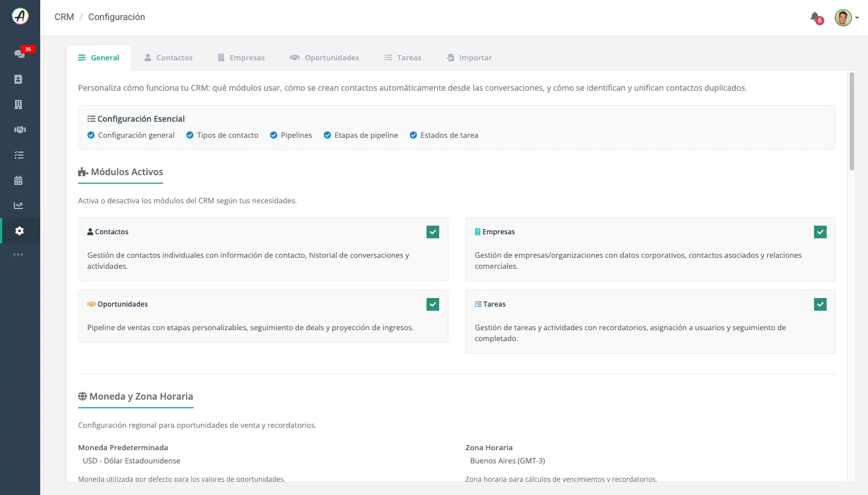Click the handshake icon in Oportunidades card
This screenshot has width=868, height=495.
click(91, 304)
